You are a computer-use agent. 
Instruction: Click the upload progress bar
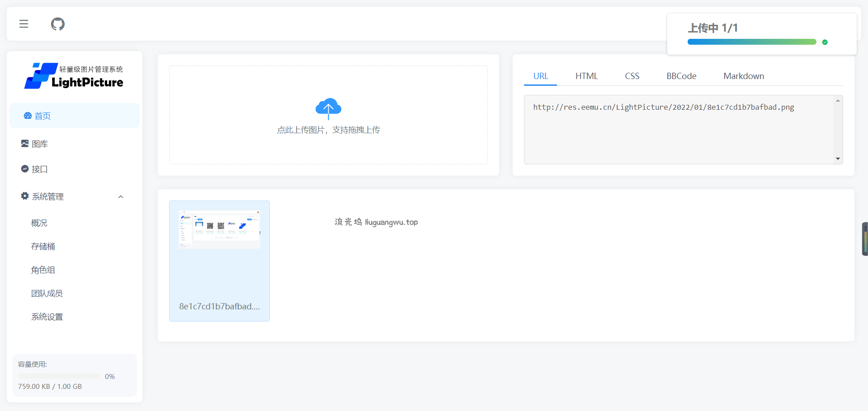click(x=751, y=42)
